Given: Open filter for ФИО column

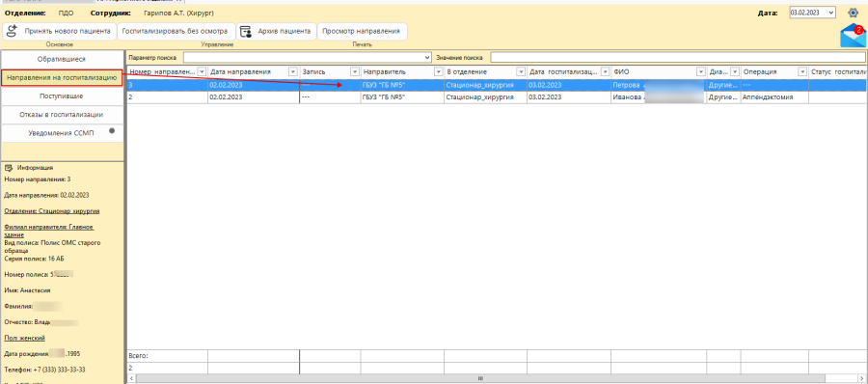Looking at the screenshot, I should pos(701,72).
